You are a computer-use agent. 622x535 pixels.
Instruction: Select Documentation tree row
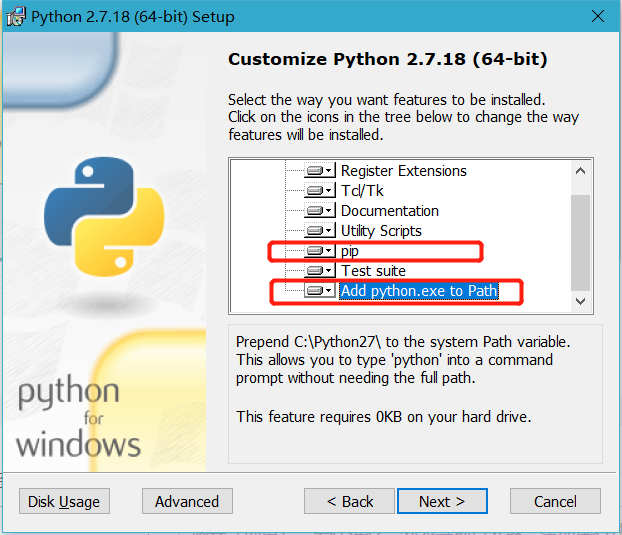[390, 211]
